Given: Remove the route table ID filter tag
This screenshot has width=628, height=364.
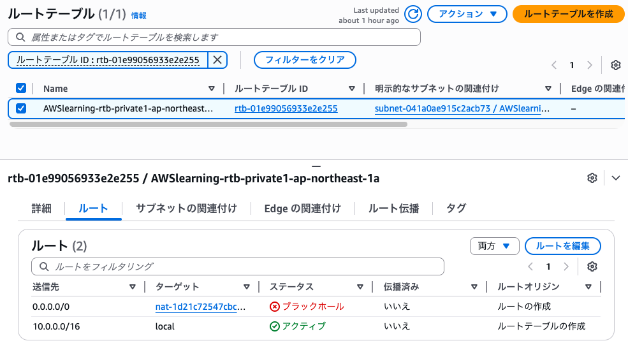Looking at the screenshot, I should click(217, 60).
